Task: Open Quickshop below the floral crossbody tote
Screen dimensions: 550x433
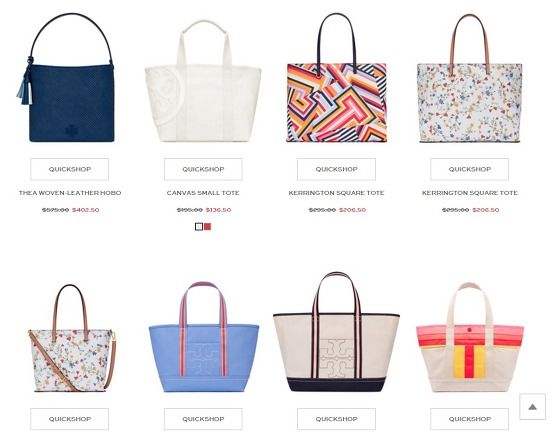Action: click(69, 419)
